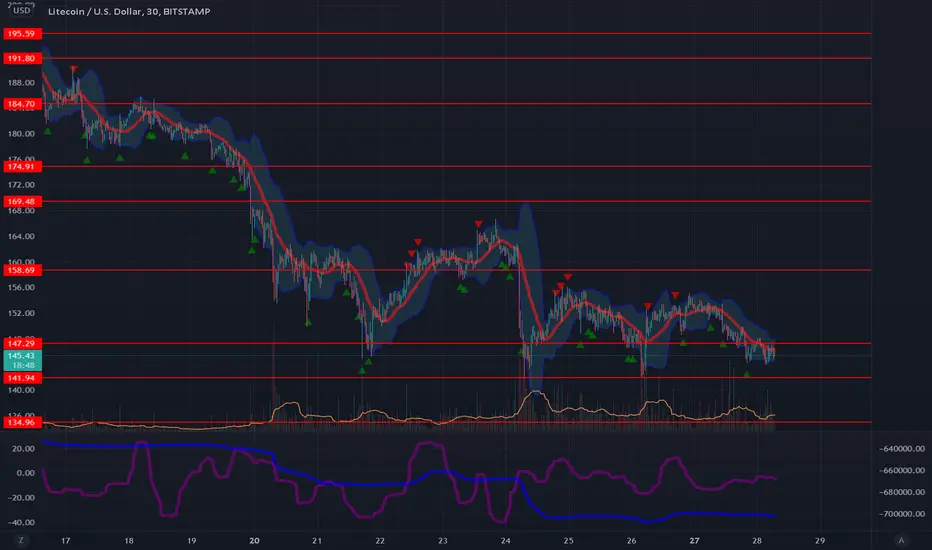Click date 27 on the time axis

[x=694, y=540]
